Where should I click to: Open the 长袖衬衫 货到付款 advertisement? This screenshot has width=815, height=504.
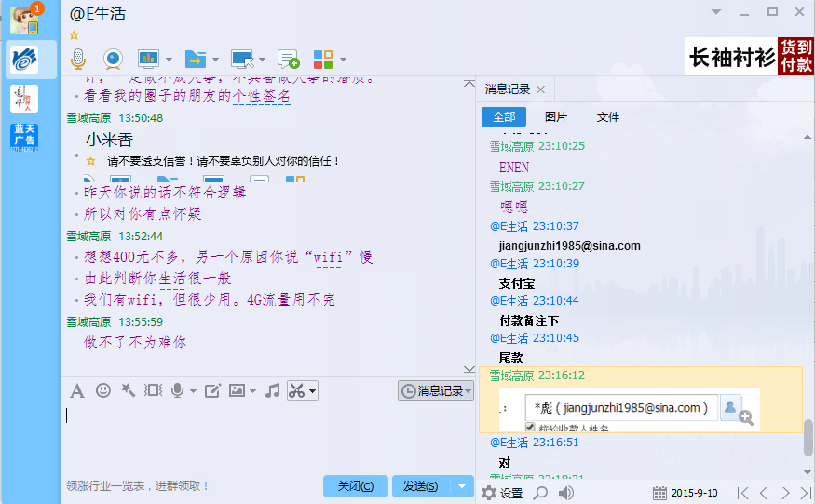[749, 56]
